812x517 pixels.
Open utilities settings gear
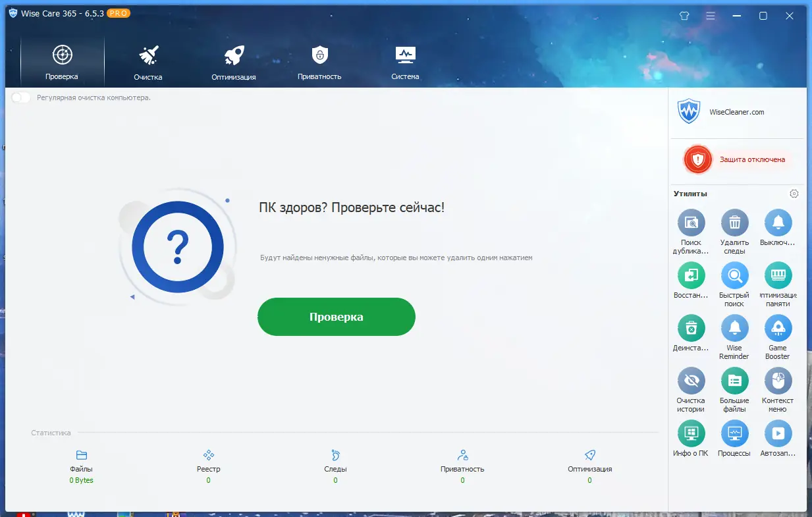pos(794,193)
